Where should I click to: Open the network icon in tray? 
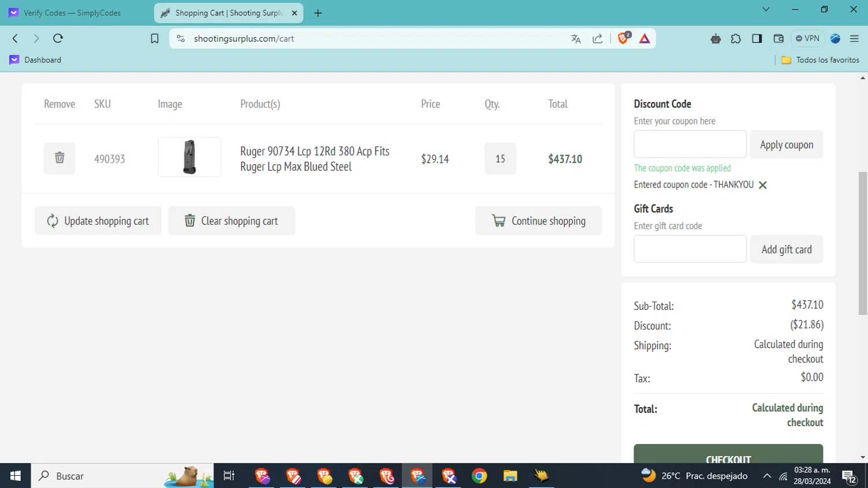coord(783,476)
